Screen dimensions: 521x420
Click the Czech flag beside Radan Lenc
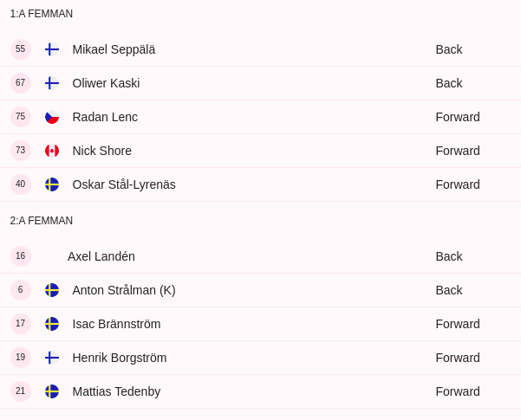coord(52,117)
